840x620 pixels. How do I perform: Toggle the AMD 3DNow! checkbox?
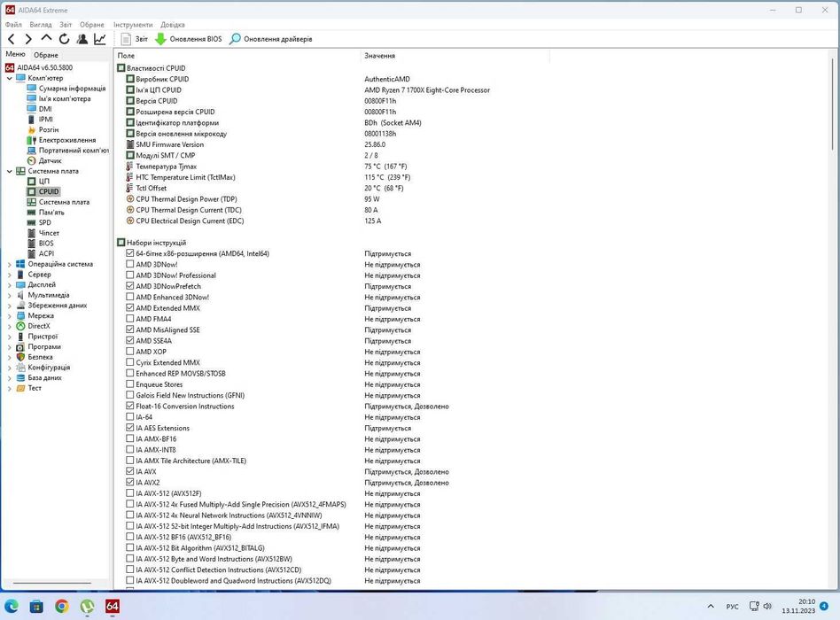pyautogui.click(x=130, y=264)
